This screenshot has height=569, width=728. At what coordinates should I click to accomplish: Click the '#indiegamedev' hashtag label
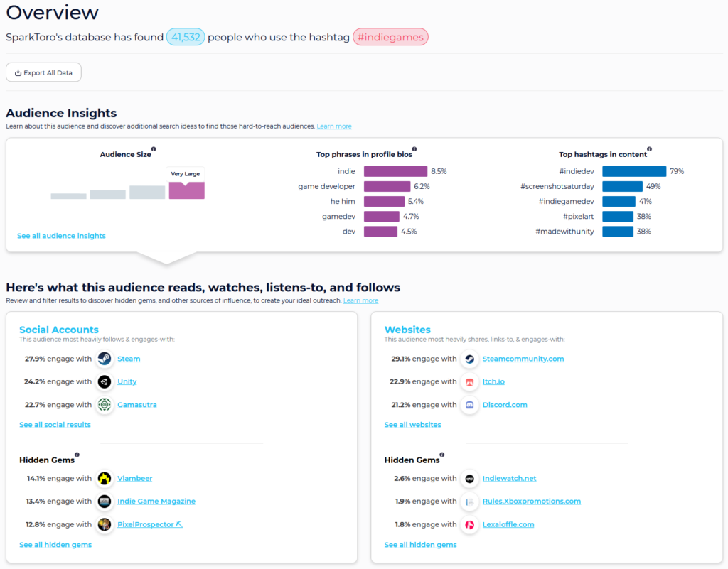[566, 201]
